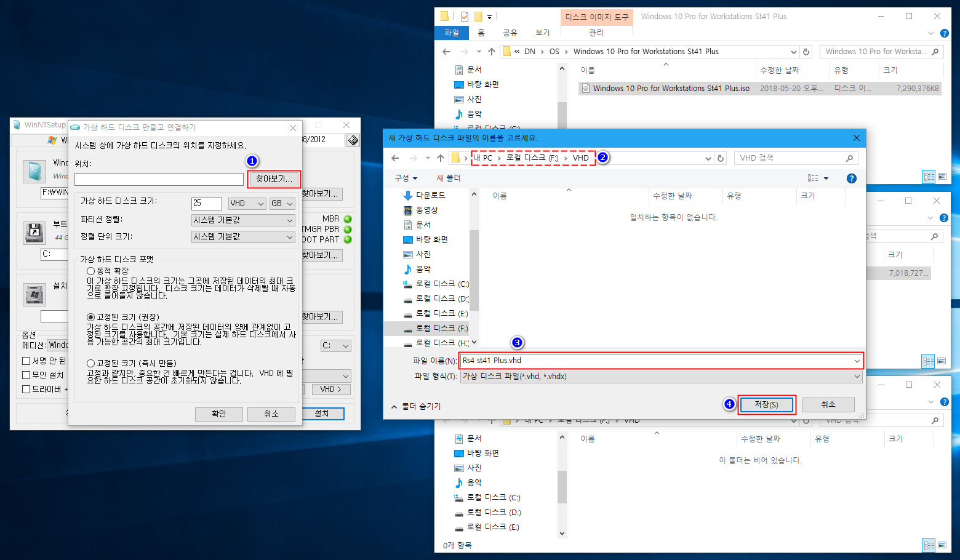This screenshot has width=960, height=560.
Task: Click the disk tool icon at WinNTSetup top right
Action: pos(353,140)
